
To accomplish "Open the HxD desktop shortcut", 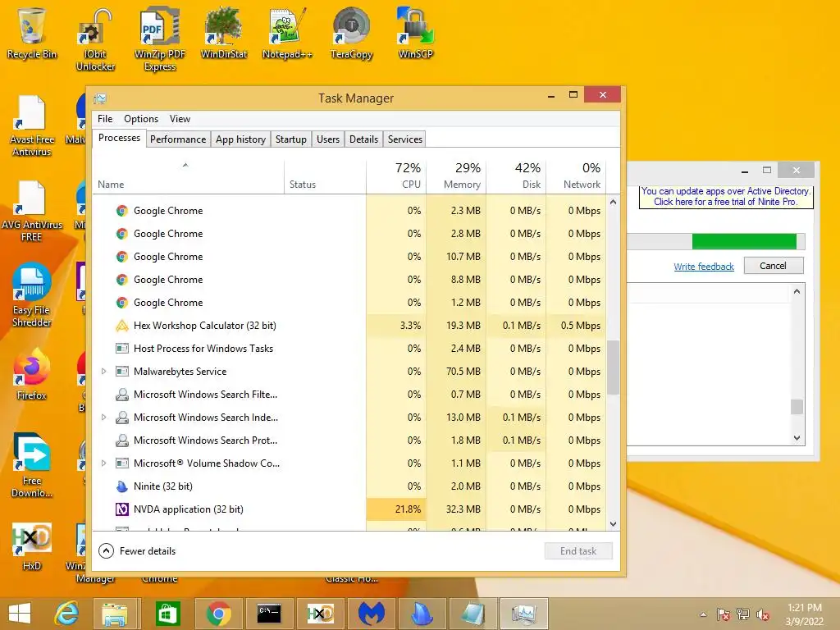I will click(x=32, y=546).
